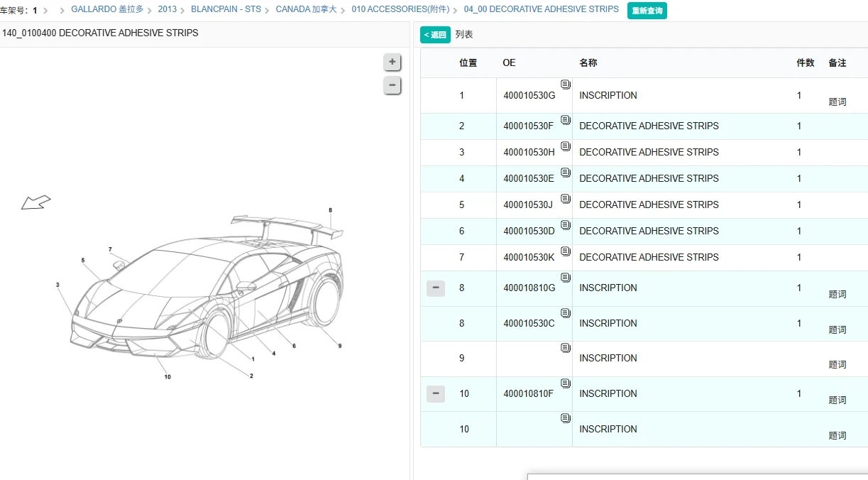The height and width of the screenshot is (480, 868).
Task: Select 列表 list tab label
Action: coord(464,35)
